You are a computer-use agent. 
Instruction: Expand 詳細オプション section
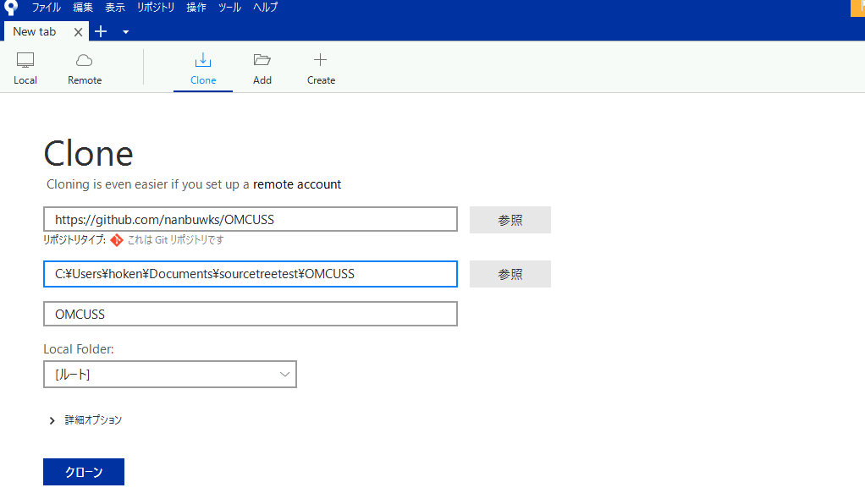85,420
